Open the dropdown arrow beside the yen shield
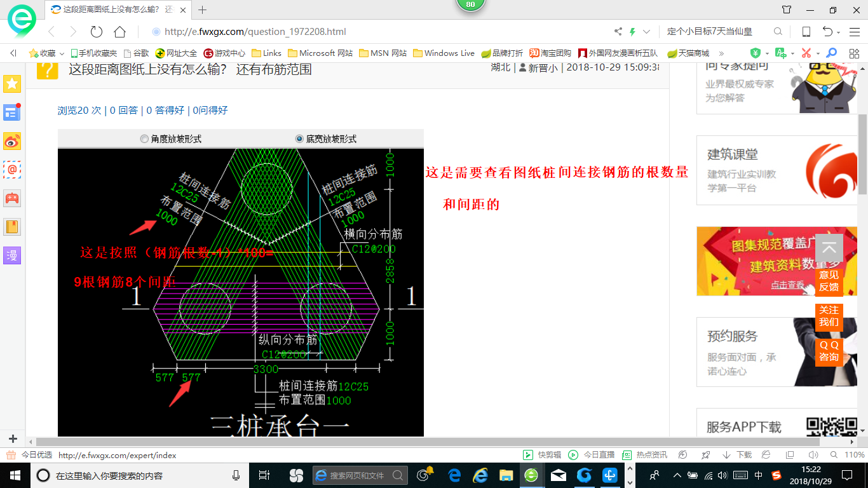868x488 pixels. coord(767,54)
